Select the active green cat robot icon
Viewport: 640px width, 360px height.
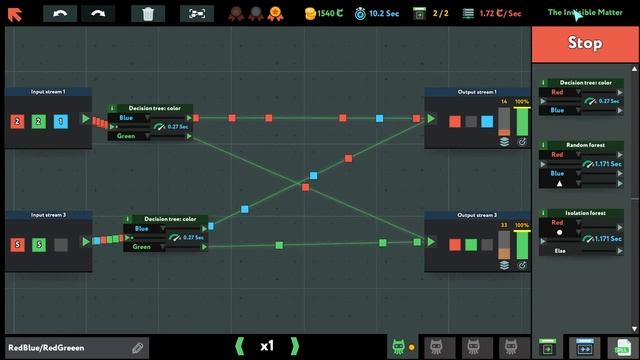coord(399,347)
